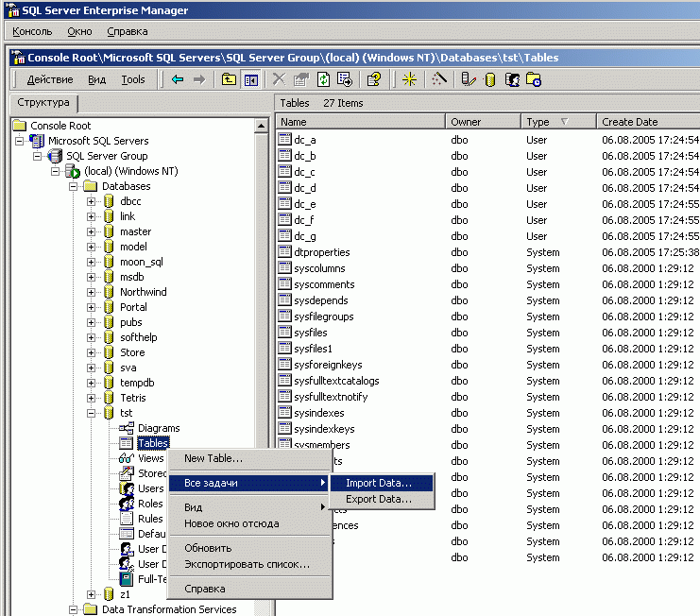Choose Import Data... in submenu

pyautogui.click(x=382, y=483)
